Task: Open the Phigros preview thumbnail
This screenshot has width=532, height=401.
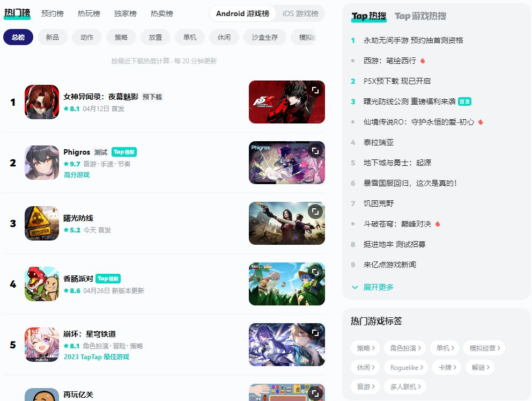Action: coord(287,163)
